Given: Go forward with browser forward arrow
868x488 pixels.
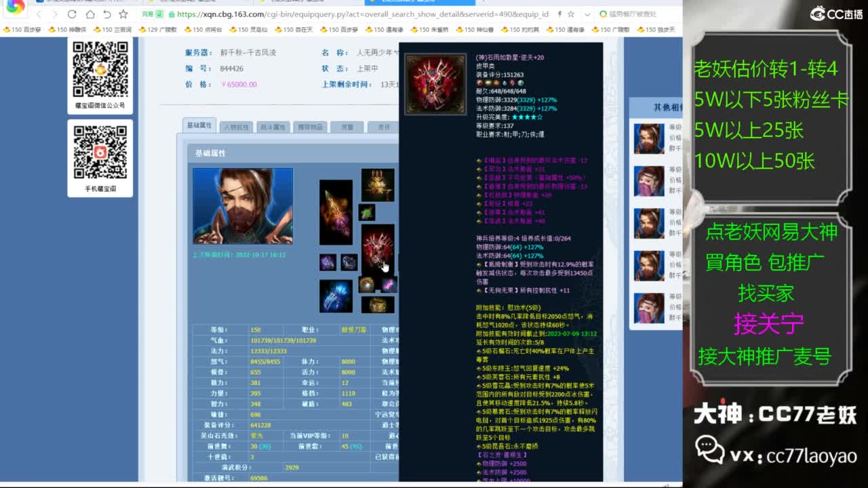Looking at the screenshot, I should point(55,14).
